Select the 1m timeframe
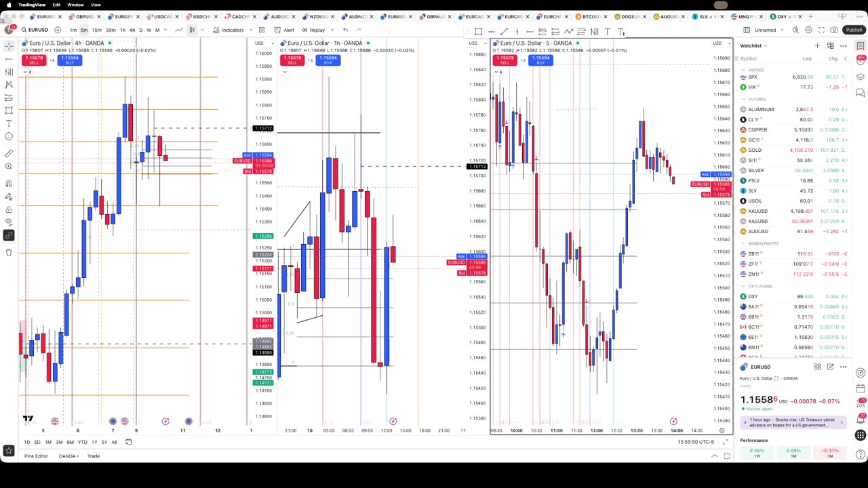868x488 pixels. (x=73, y=30)
